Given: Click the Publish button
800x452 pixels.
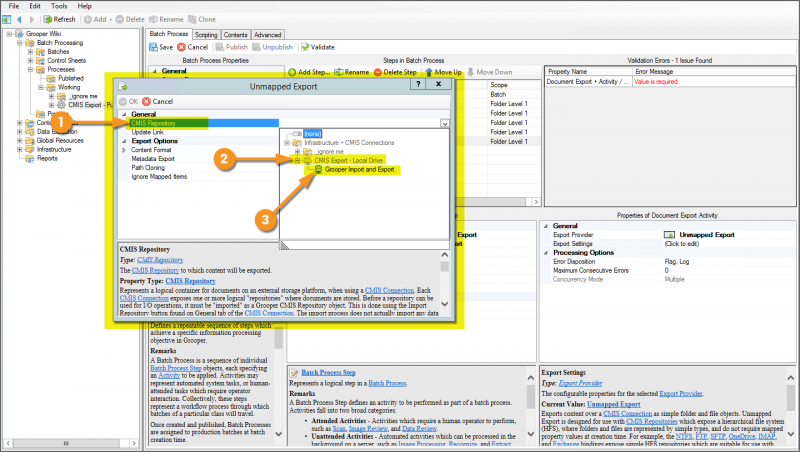Looking at the screenshot, I should pos(232,47).
